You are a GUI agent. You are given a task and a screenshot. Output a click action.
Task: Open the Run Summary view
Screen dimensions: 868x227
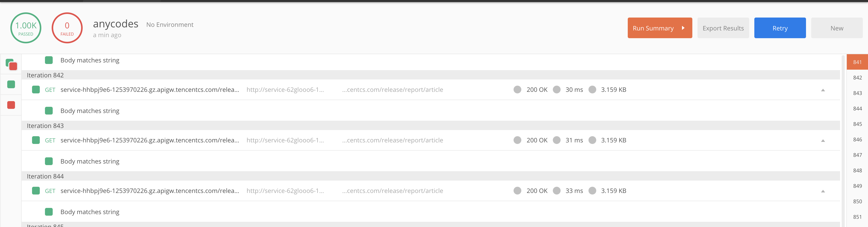pyautogui.click(x=660, y=28)
